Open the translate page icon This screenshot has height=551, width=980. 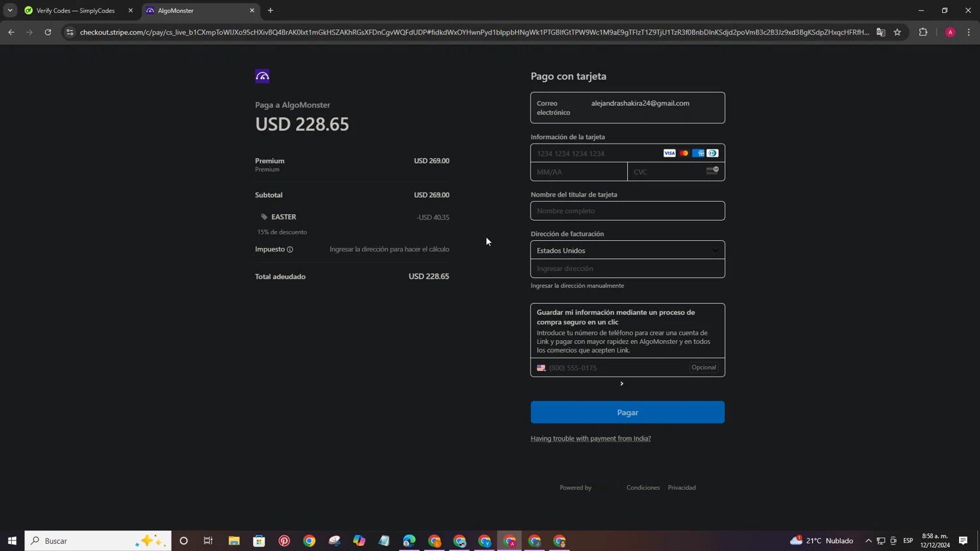coord(881,32)
